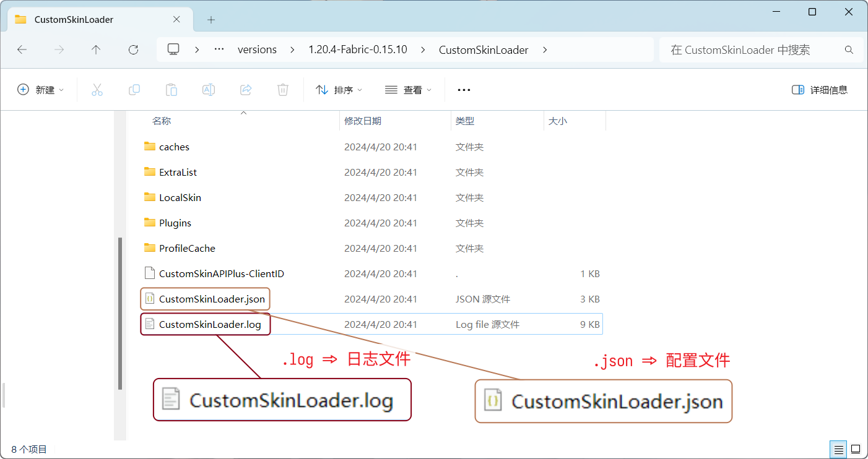Copy the file with the copy icon
The height and width of the screenshot is (459, 868).
point(134,89)
